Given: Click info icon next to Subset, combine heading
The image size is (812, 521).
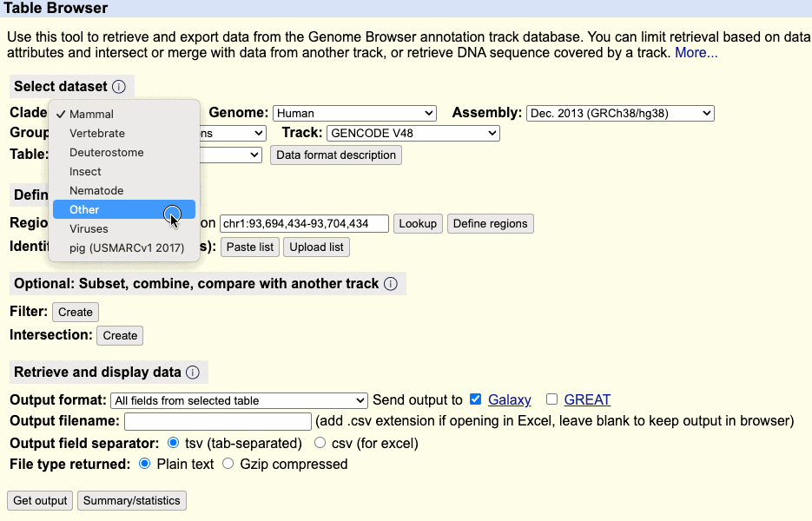Looking at the screenshot, I should click(391, 284).
